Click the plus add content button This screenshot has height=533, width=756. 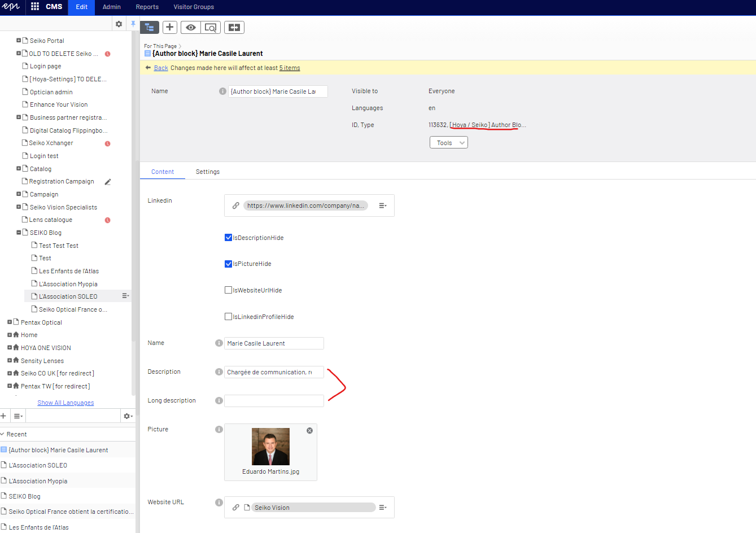pos(169,27)
